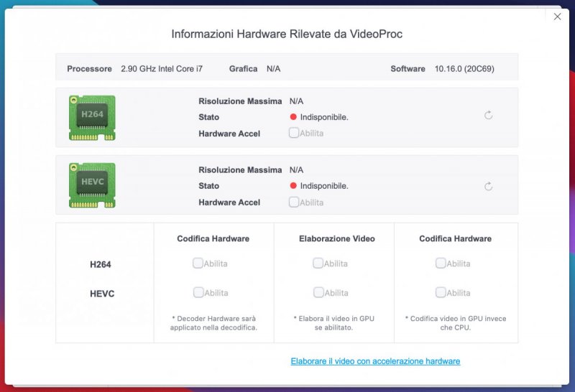The height and width of the screenshot is (392, 575).
Task: Click the H264 row label in table
Action: pyautogui.click(x=101, y=264)
